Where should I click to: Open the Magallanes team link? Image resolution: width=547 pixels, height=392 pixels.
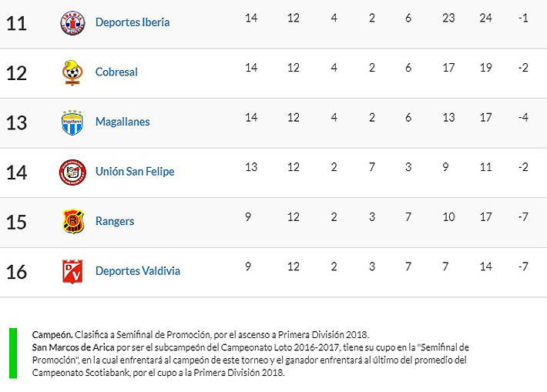122,122
